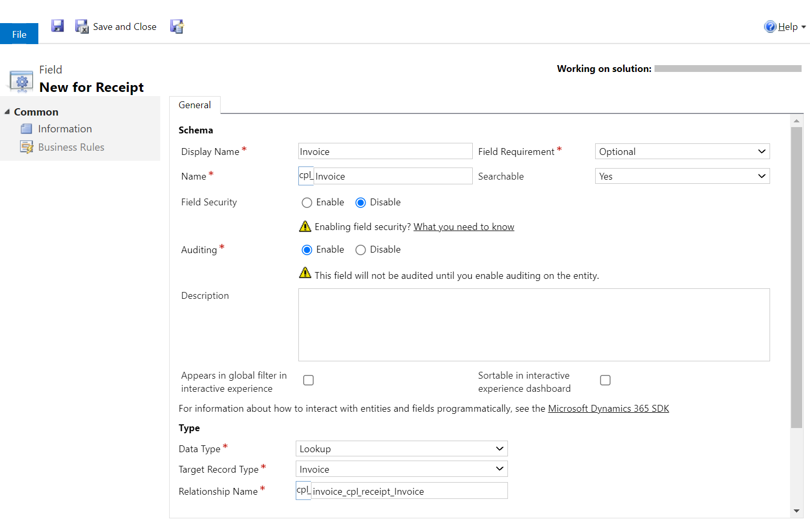Click inside the Description text area
Viewport: 810px width, 532px height.
(534, 325)
